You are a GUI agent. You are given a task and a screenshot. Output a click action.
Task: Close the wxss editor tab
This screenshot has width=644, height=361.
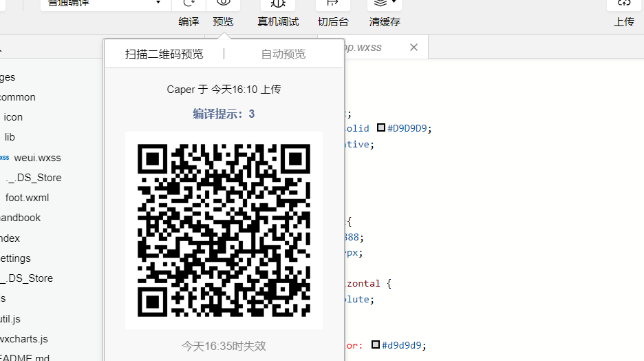tap(414, 48)
